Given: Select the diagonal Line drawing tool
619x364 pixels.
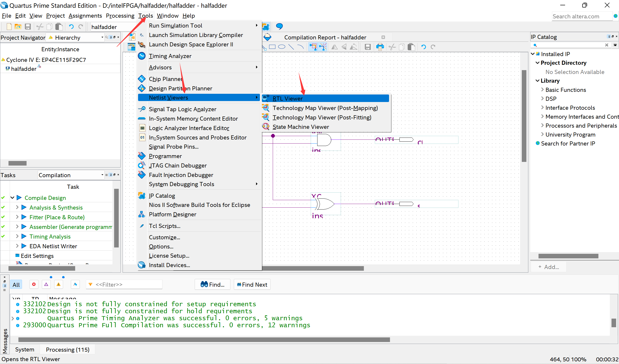Looking at the screenshot, I should coord(291,47).
